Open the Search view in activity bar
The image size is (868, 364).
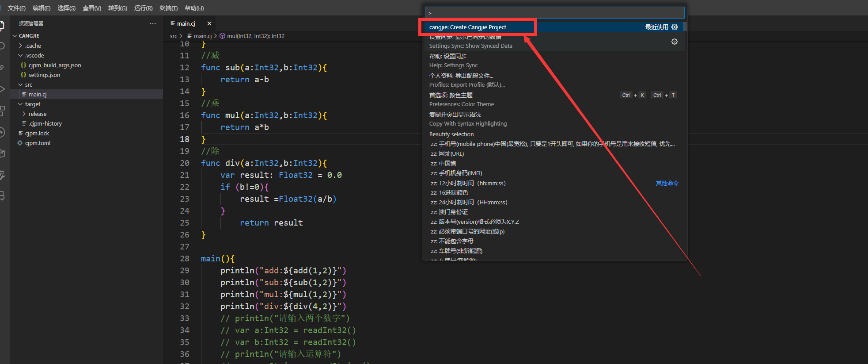tap(2, 46)
